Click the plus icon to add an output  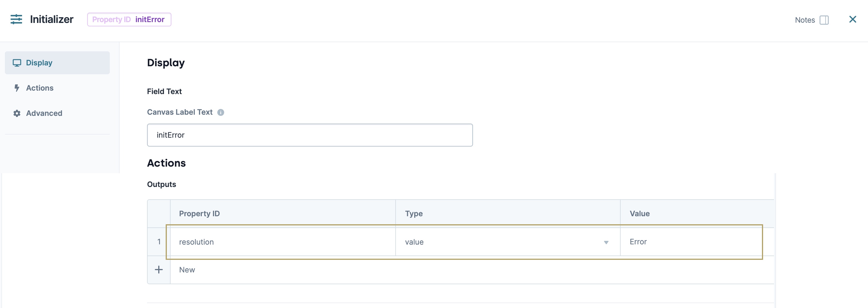coord(158,270)
